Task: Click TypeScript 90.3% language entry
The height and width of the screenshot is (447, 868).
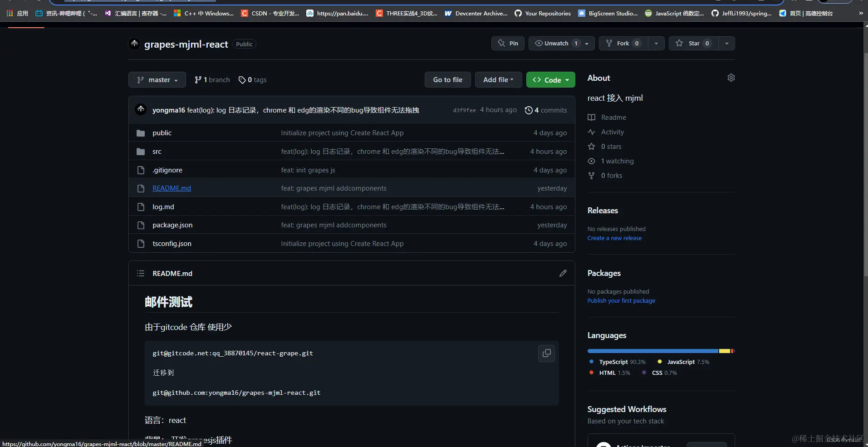Action: 618,362
